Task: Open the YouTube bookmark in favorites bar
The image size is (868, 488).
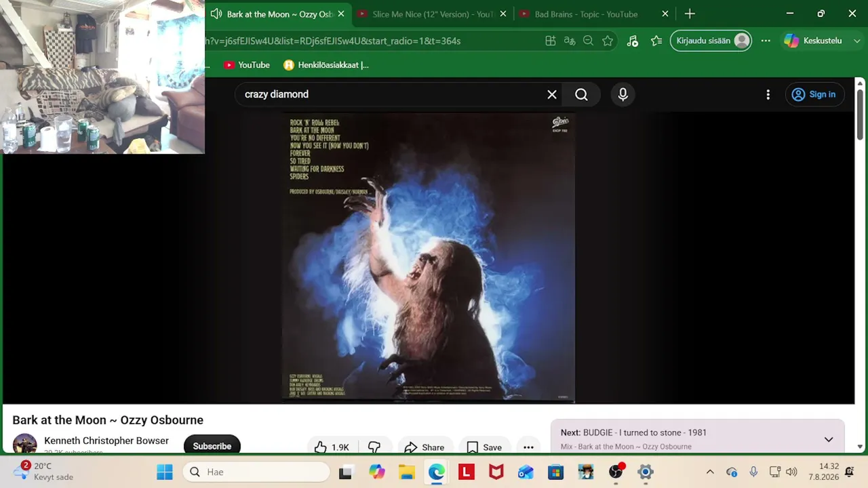Action: (247, 65)
